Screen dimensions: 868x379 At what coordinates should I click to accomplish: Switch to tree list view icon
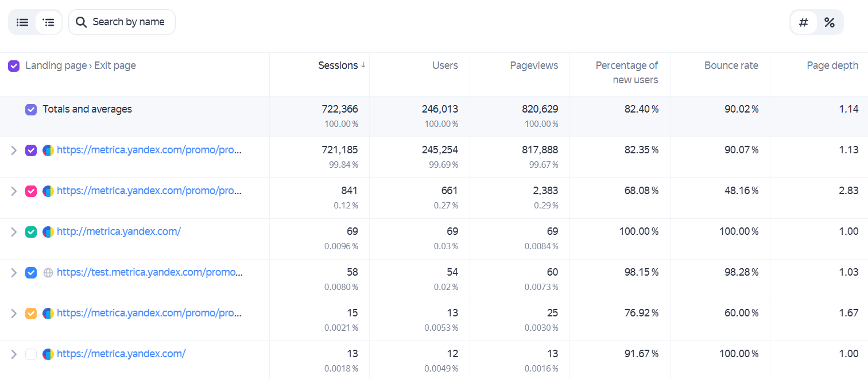[49, 22]
